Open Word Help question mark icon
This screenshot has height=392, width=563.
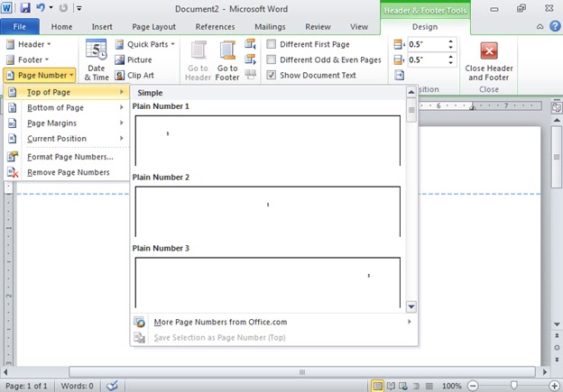(x=555, y=26)
